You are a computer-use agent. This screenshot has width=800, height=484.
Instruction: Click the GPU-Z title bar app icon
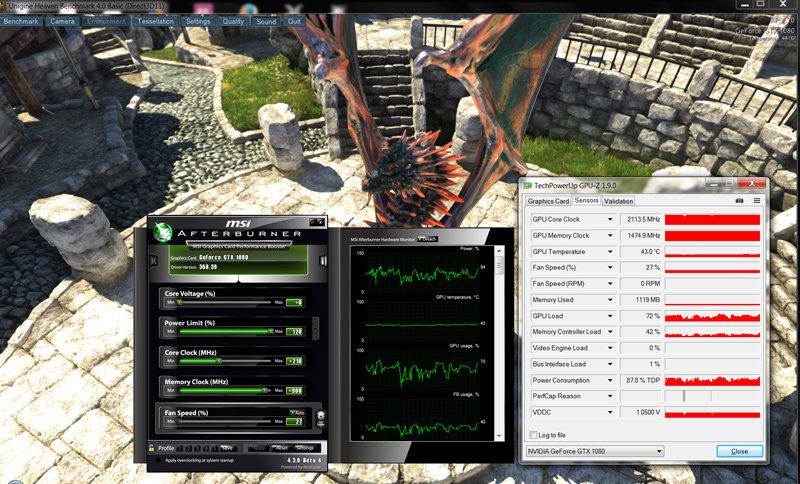[528, 185]
